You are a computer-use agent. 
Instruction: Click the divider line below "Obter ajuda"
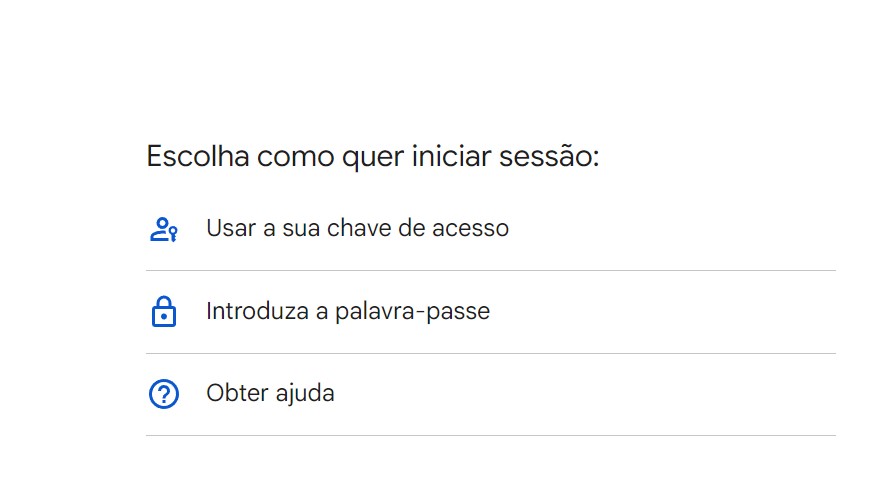pos(490,435)
